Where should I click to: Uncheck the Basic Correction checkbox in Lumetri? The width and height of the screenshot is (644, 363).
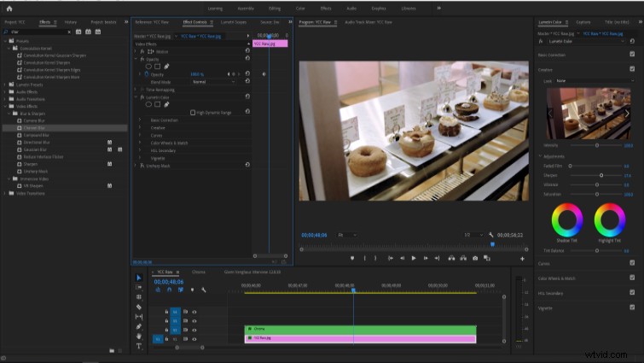632,55
